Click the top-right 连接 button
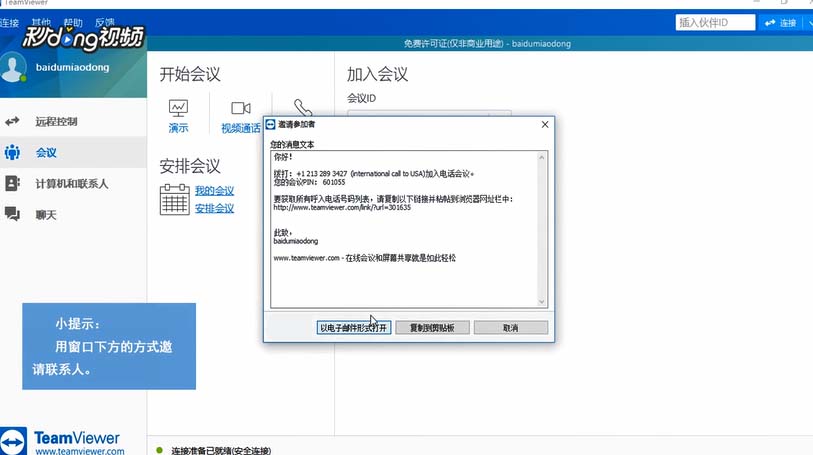 click(x=781, y=23)
